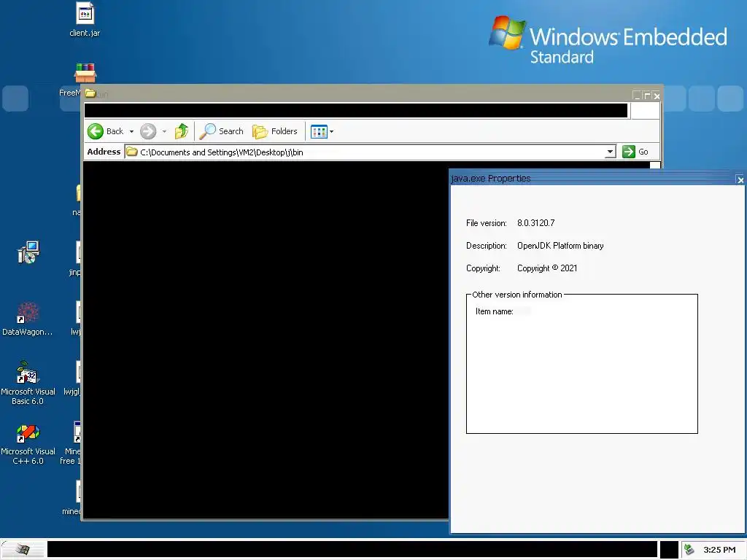The height and width of the screenshot is (560, 747).
Task: Click the Item name label
Action: point(494,311)
